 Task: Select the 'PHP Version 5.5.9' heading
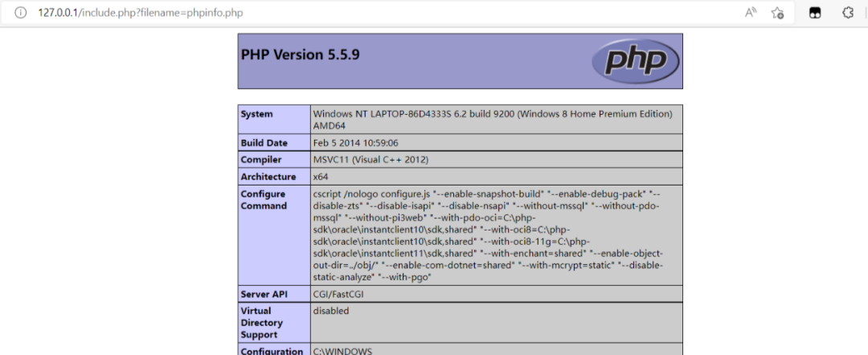pos(300,55)
